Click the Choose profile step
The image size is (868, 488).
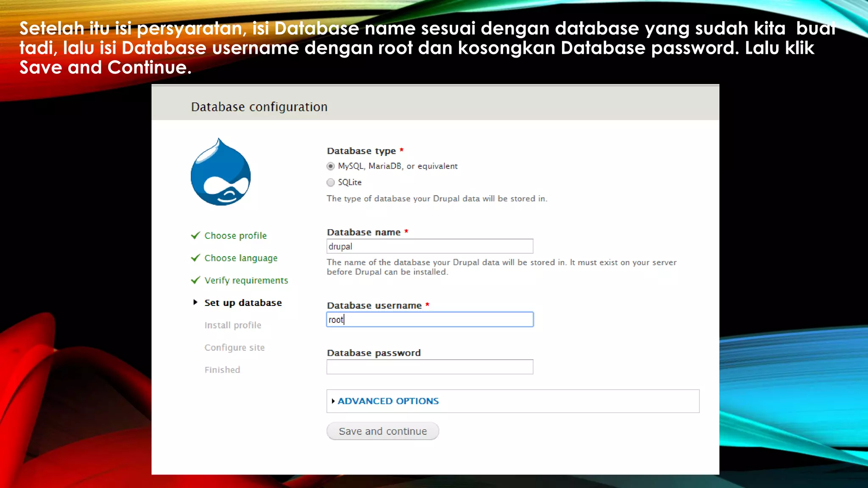coord(236,236)
